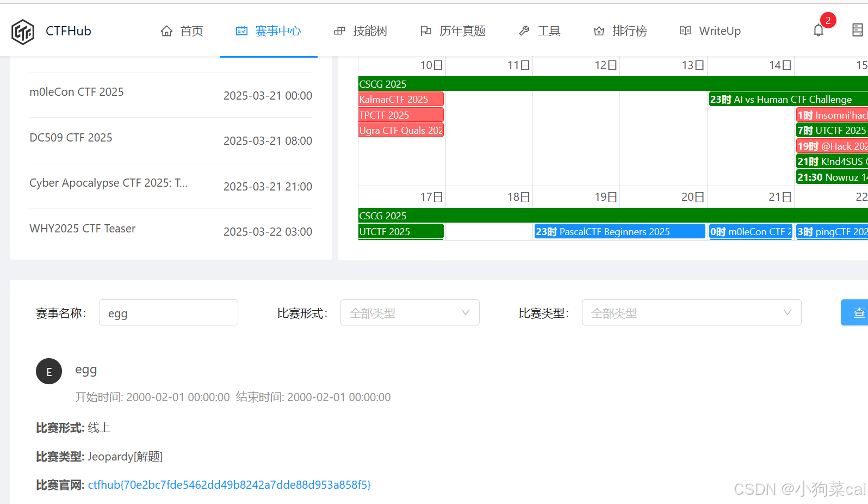Click the 赛事名称 input field with egg
868x504 pixels.
[x=169, y=312]
